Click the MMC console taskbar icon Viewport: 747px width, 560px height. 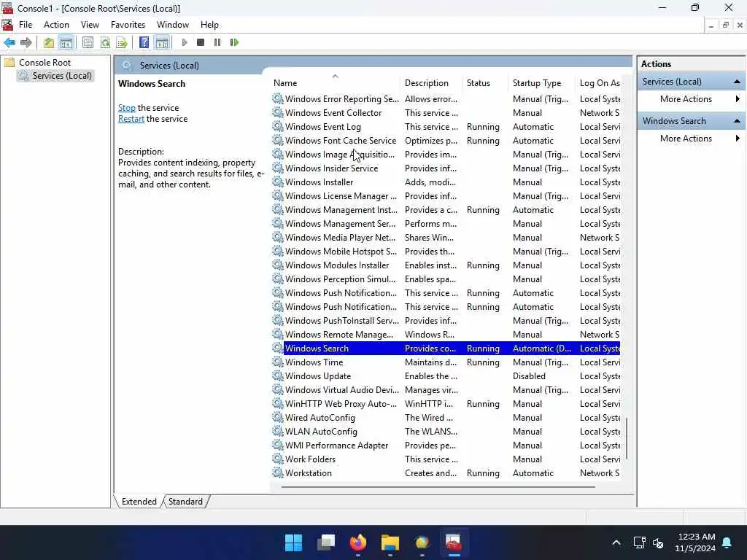tap(454, 542)
